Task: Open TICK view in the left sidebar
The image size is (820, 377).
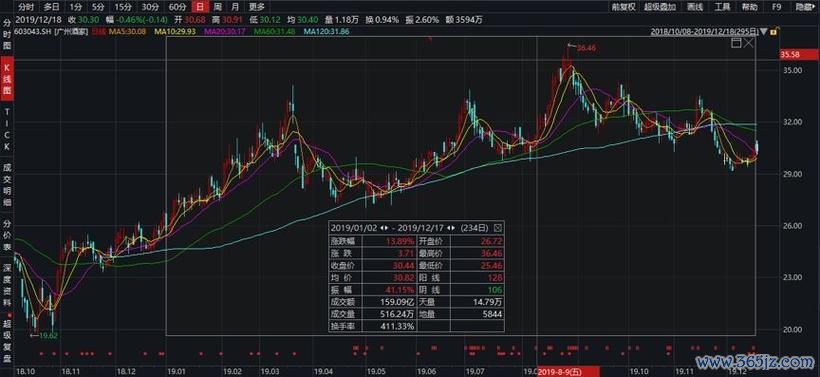Action: [x=7, y=130]
